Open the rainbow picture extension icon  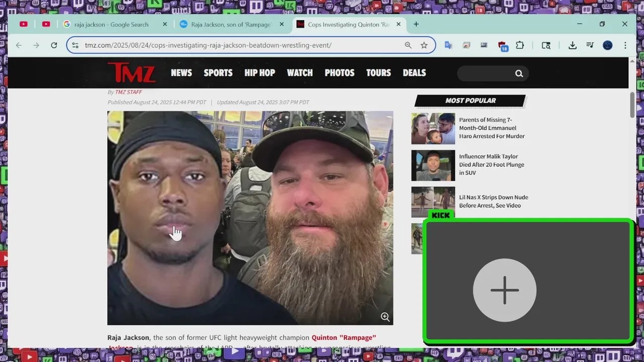pos(466,45)
